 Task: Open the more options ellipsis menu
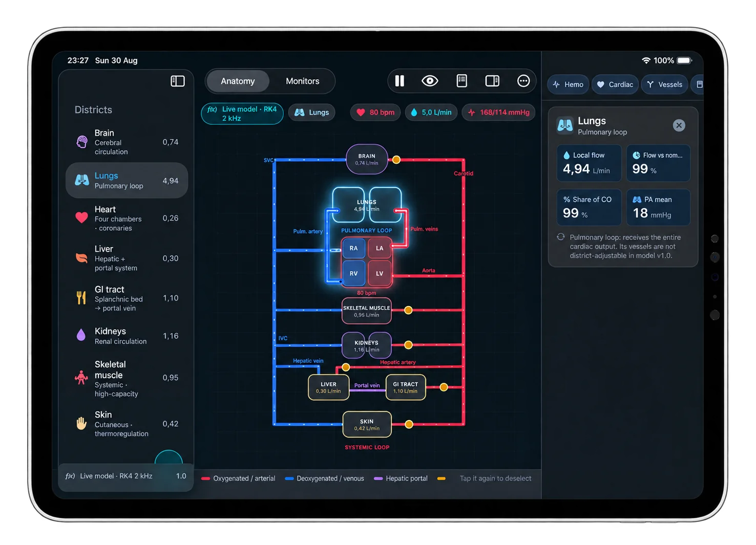[523, 81]
